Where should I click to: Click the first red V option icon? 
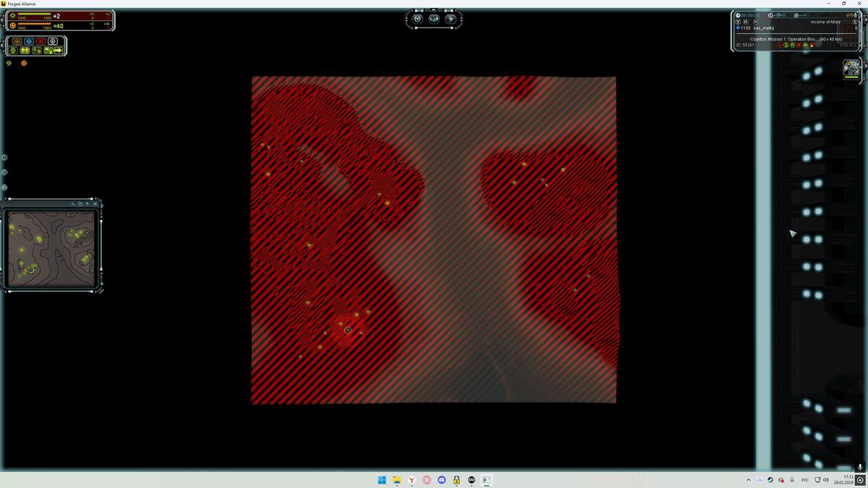[780, 45]
